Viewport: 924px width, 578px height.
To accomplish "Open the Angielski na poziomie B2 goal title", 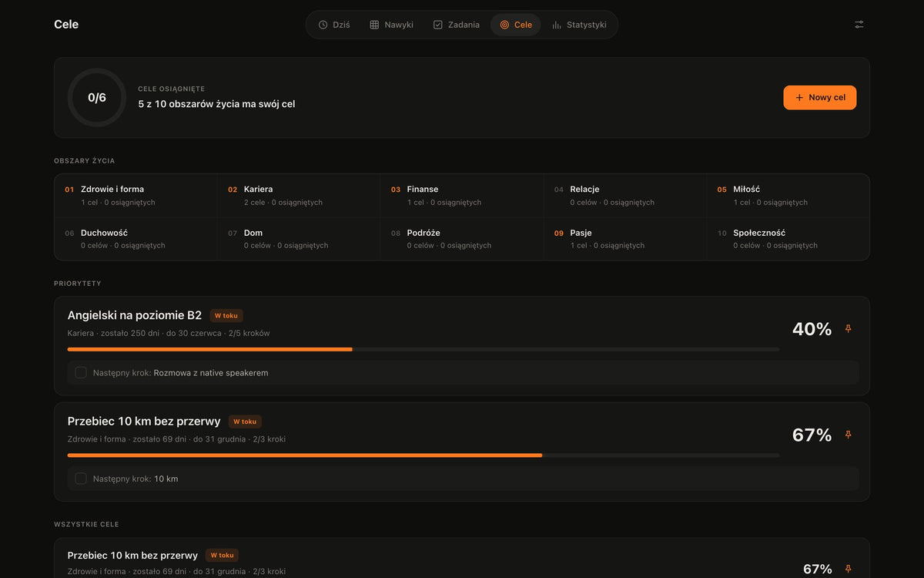I will click(x=135, y=315).
